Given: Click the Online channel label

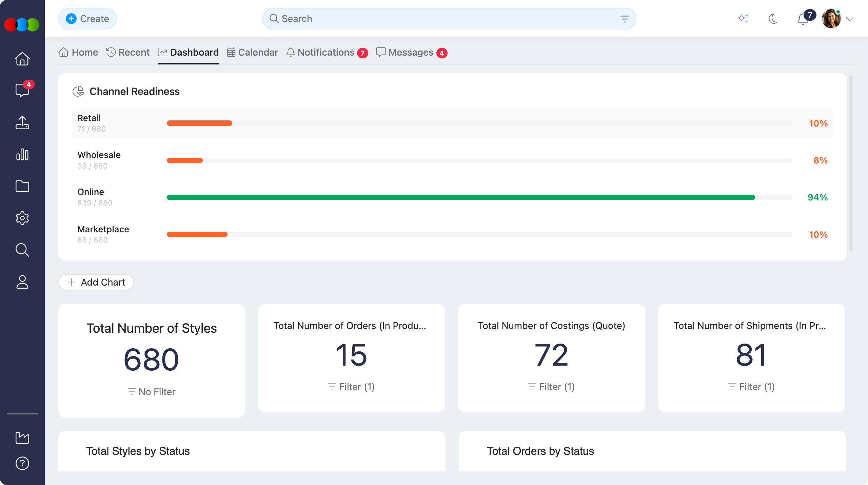Looking at the screenshot, I should [91, 192].
